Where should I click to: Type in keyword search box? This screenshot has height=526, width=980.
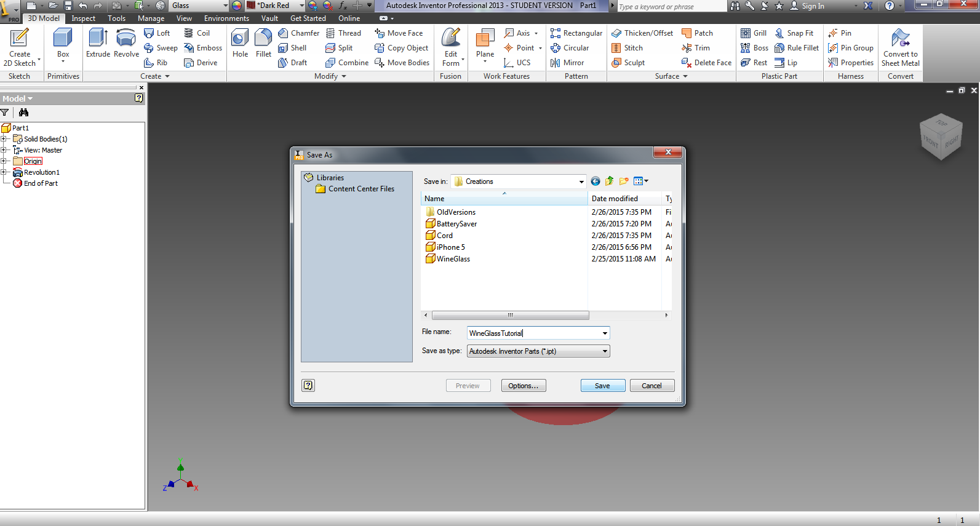point(671,6)
